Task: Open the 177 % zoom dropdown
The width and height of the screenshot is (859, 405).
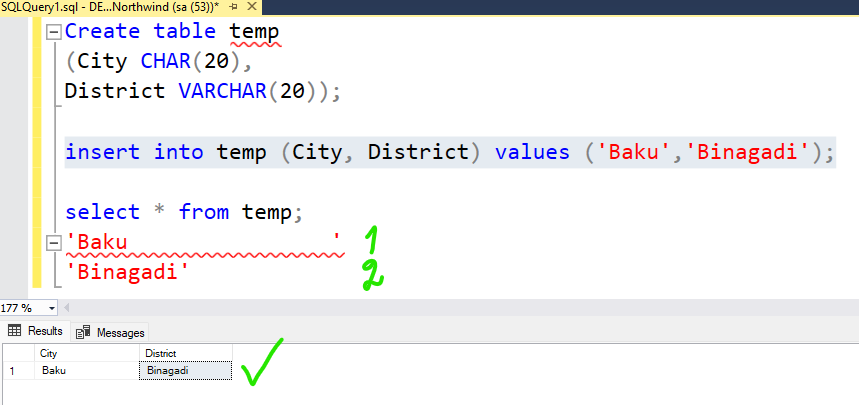Action: click(52, 307)
